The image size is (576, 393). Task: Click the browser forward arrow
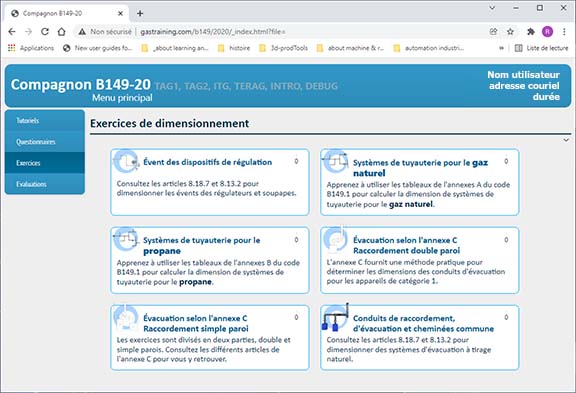[x=28, y=32]
